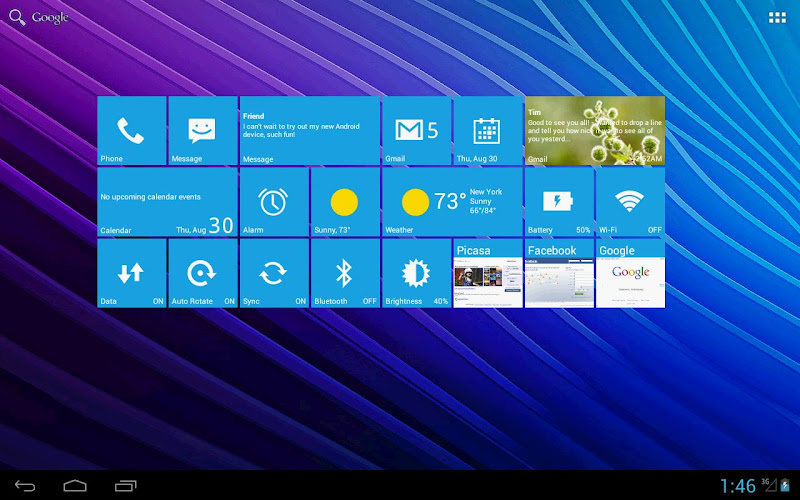800x500 pixels.
Task: Open the Alarm clock tile
Action: [274, 202]
